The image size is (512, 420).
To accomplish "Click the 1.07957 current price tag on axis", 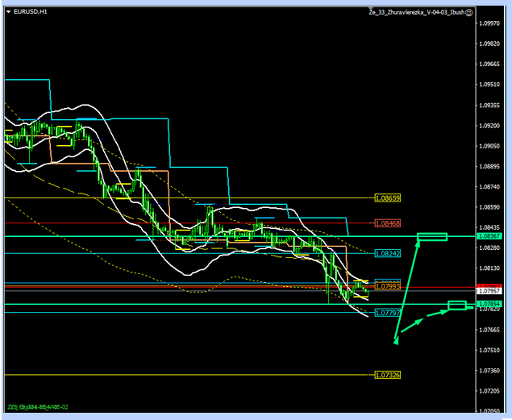I will point(489,290).
